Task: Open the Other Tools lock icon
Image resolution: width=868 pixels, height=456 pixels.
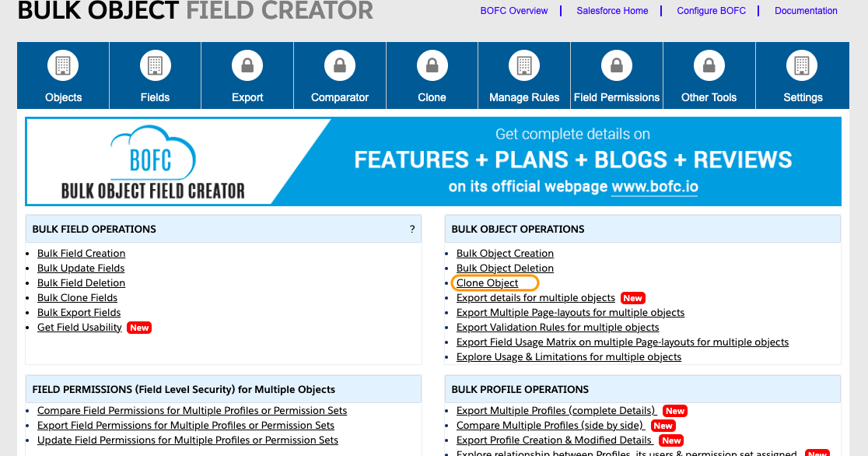Action: 709,65
